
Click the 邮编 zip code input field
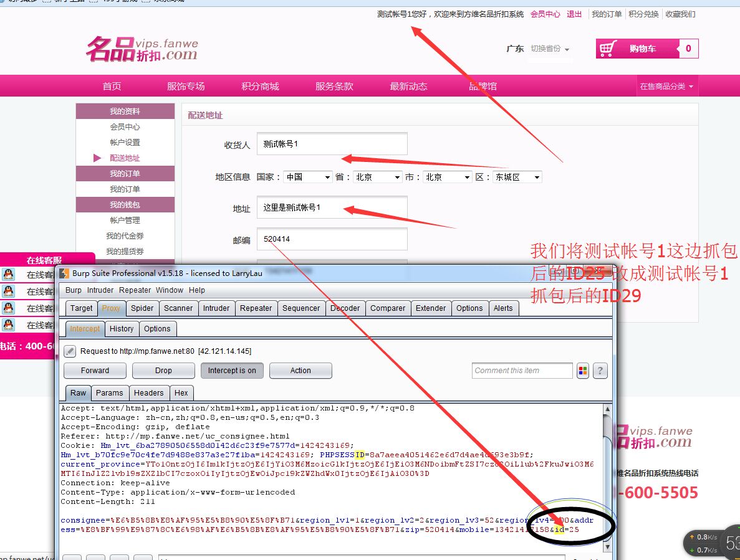332,239
